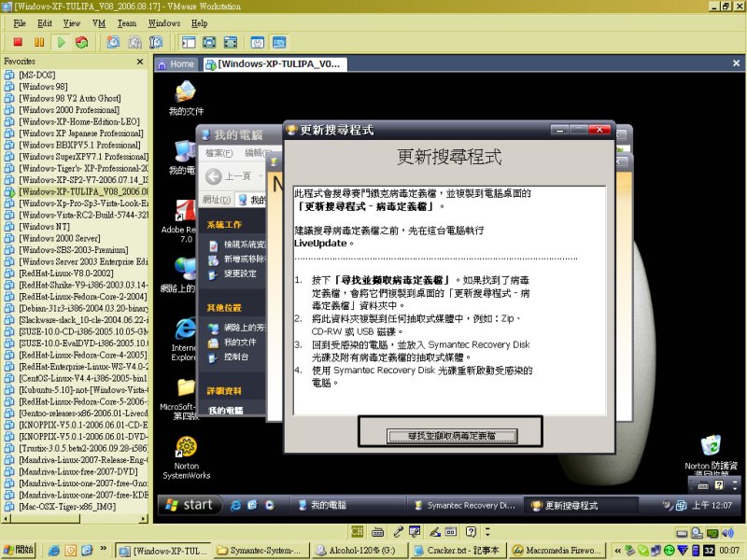
Task: Click the green Power On play icon
Action: [x=61, y=42]
